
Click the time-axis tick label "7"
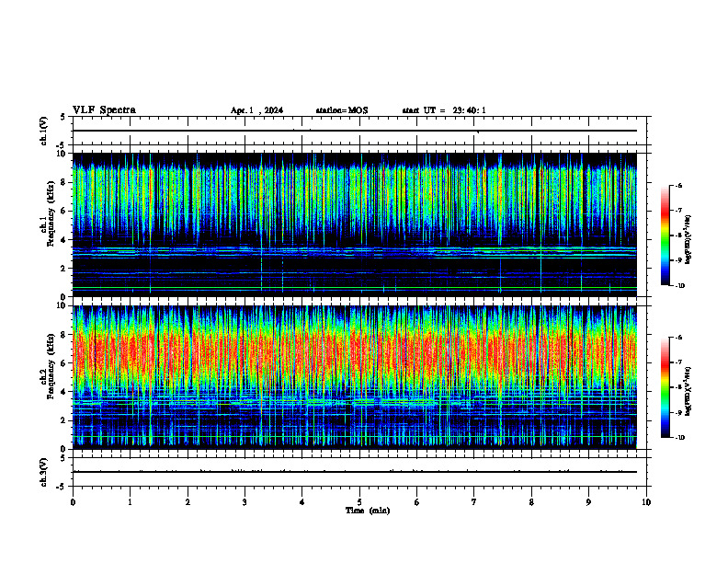[474, 502]
